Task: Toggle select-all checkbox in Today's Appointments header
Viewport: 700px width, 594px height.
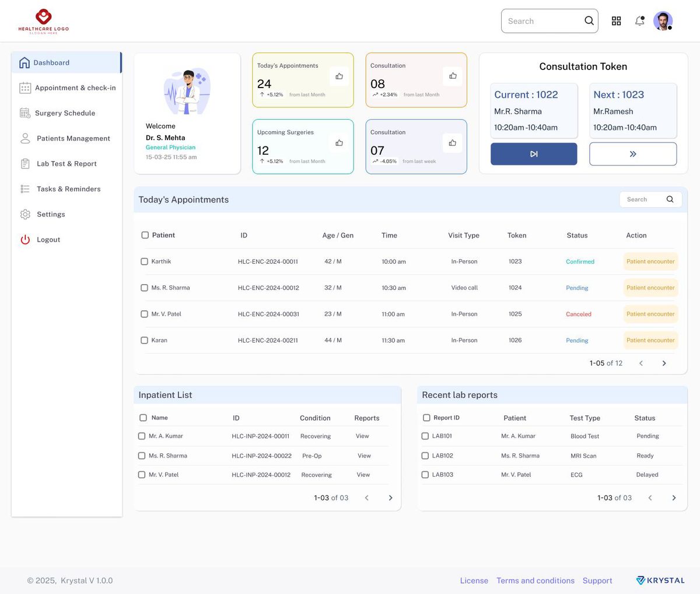Action: pos(145,235)
